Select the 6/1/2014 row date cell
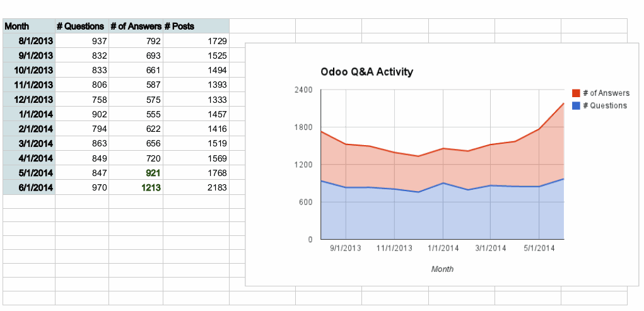644x311 pixels. [29, 187]
